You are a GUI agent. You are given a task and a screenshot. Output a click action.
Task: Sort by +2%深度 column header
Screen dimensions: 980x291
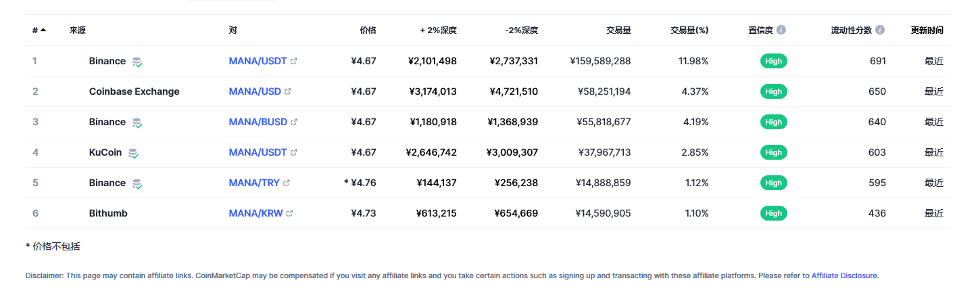point(438,30)
